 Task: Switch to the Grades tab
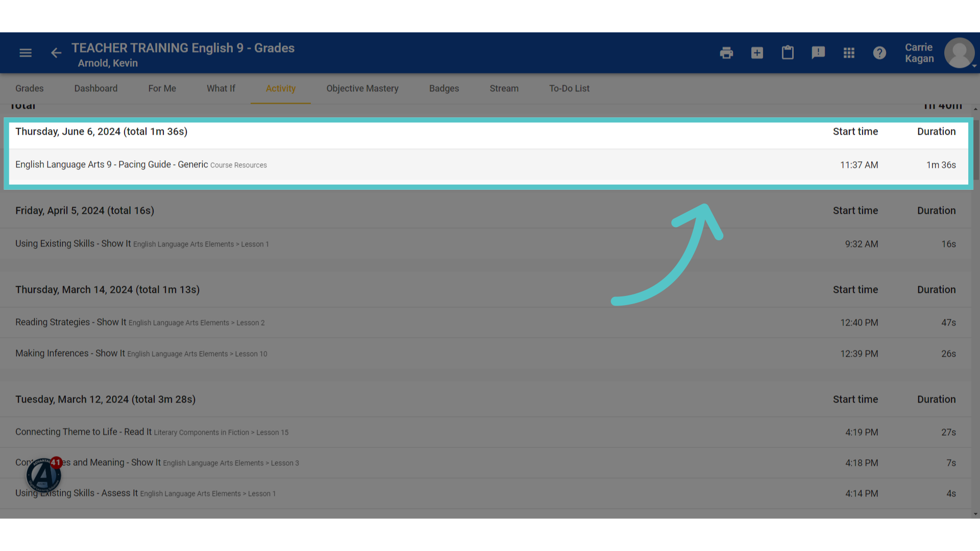pos(30,88)
